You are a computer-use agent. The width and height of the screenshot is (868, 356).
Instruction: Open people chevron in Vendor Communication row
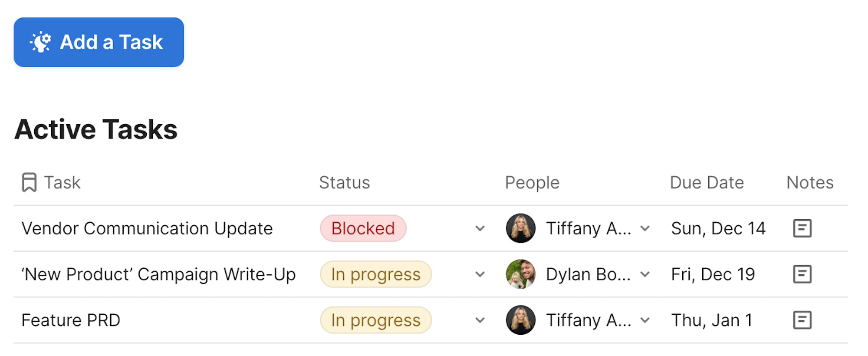[x=645, y=228]
